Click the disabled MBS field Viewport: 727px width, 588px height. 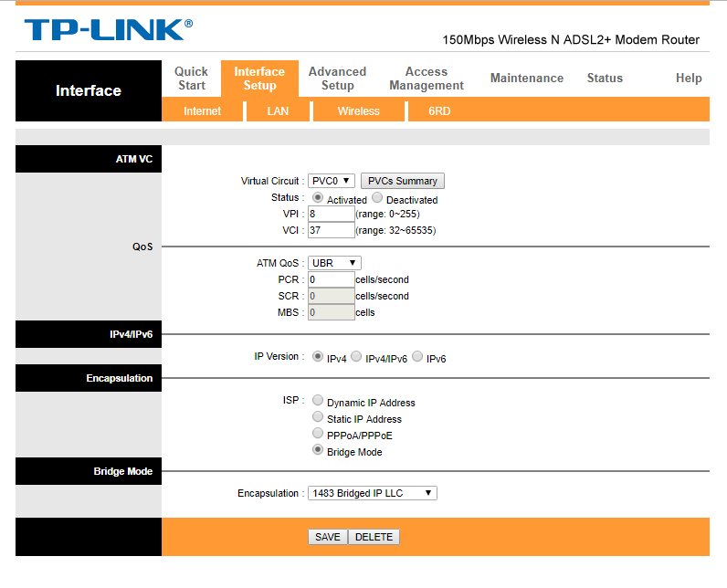pos(331,312)
